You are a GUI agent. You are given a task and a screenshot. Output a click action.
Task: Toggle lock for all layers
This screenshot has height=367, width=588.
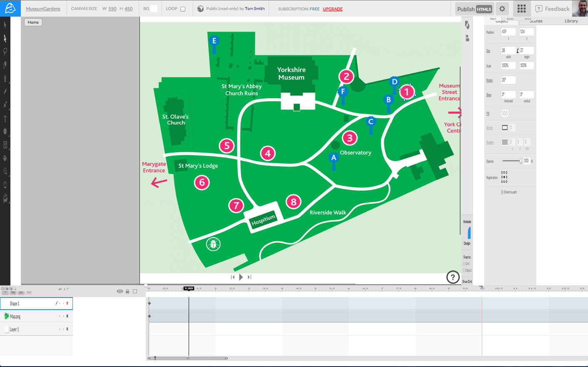[127, 291]
